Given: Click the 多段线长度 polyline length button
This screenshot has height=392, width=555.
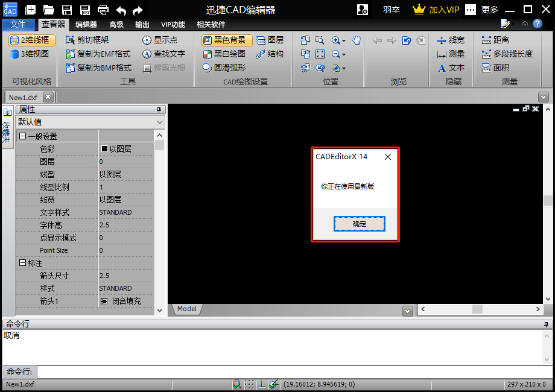Looking at the screenshot, I should coord(507,54).
